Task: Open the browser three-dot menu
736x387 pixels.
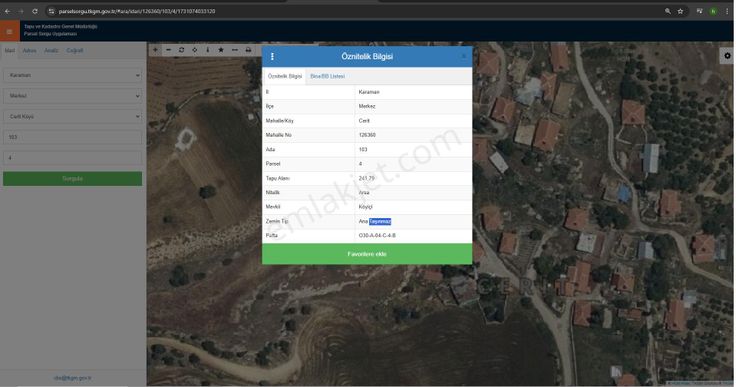Action: (x=727, y=11)
